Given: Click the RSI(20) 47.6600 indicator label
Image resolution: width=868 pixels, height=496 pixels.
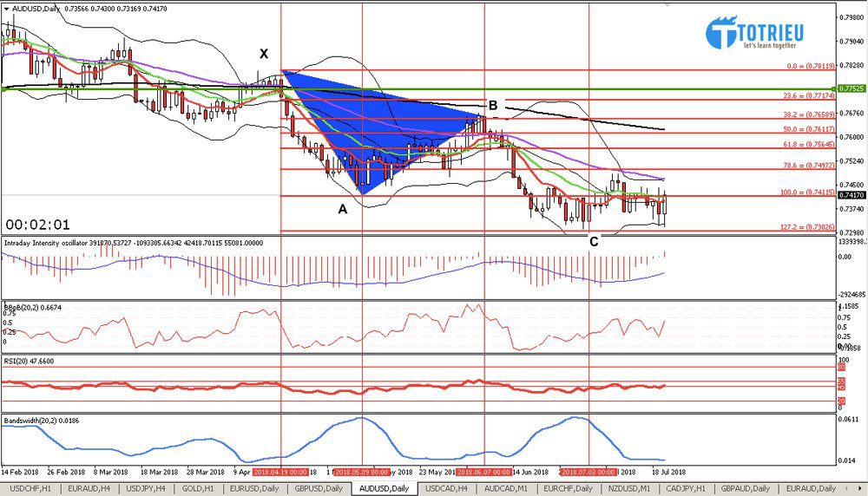Looking at the screenshot, I should pyautogui.click(x=29, y=361).
